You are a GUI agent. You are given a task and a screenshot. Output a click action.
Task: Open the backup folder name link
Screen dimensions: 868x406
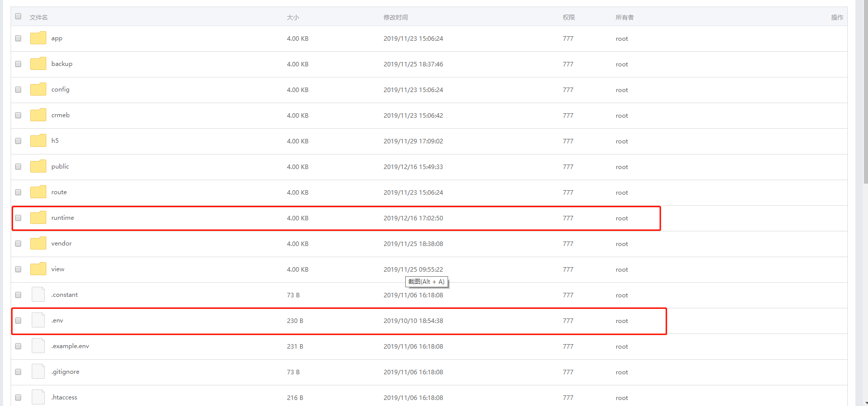point(62,64)
